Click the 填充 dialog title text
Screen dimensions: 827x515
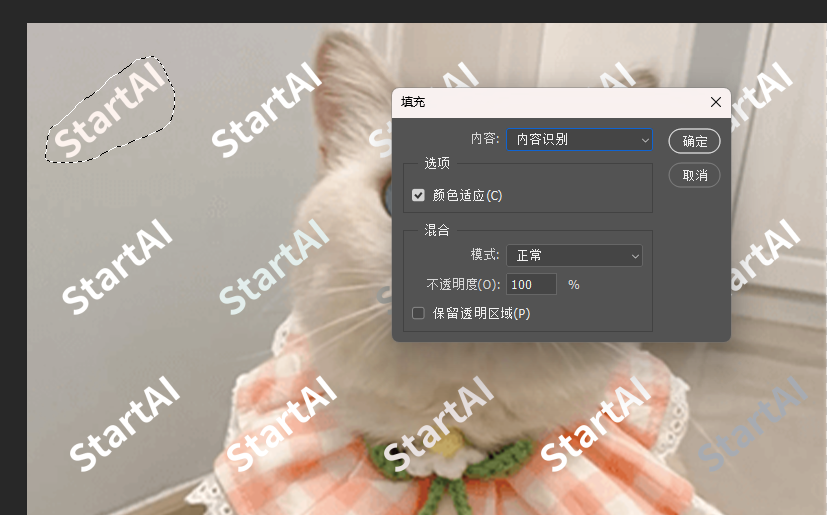point(414,102)
